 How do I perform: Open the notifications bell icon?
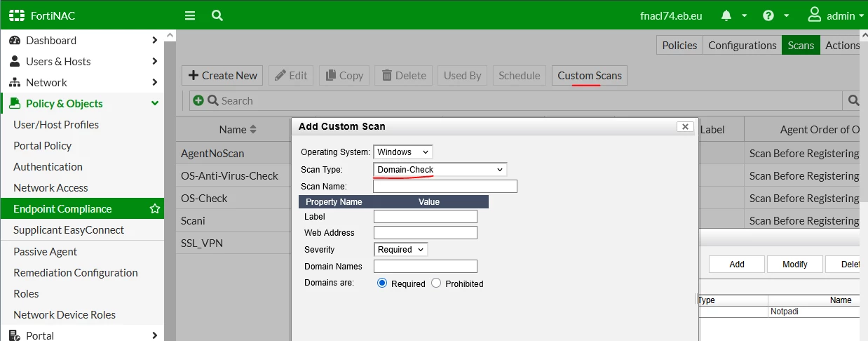(726, 15)
